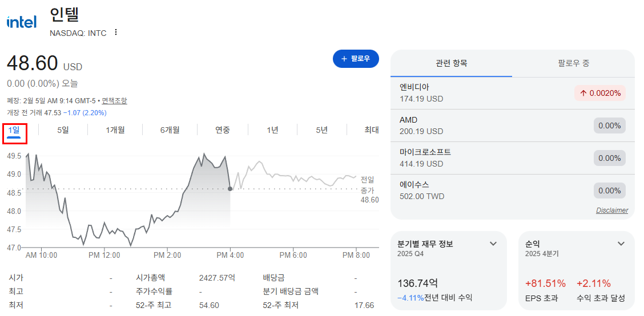The width and height of the screenshot is (644, 316).
Task: Switch to the 6개월 chart range
Action: click(170, 130)
